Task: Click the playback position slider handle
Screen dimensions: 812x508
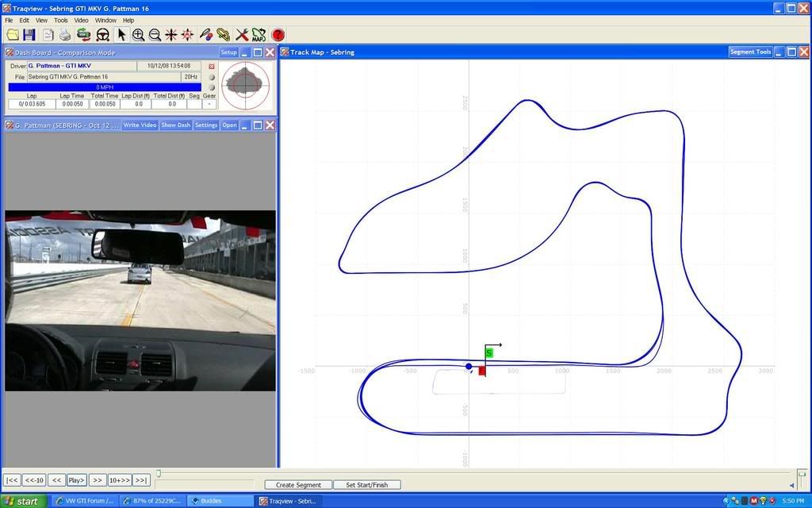Action: click(x=159, y=474)
